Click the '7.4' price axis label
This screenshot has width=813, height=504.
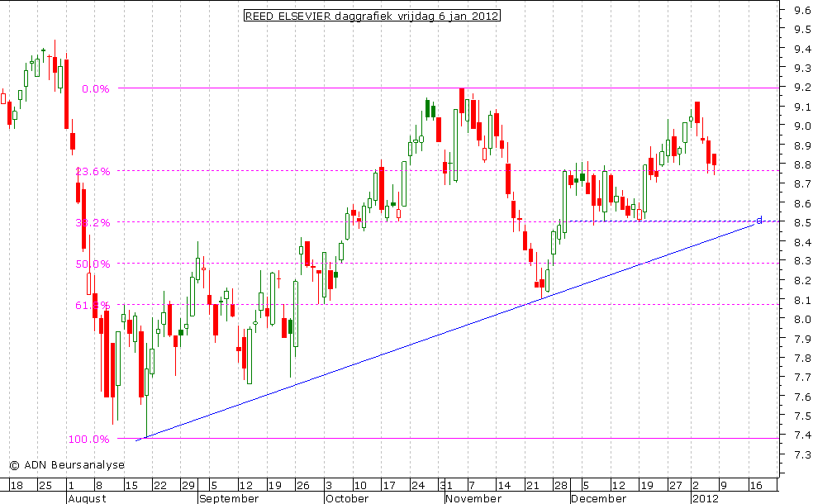[x=802, y=435]
